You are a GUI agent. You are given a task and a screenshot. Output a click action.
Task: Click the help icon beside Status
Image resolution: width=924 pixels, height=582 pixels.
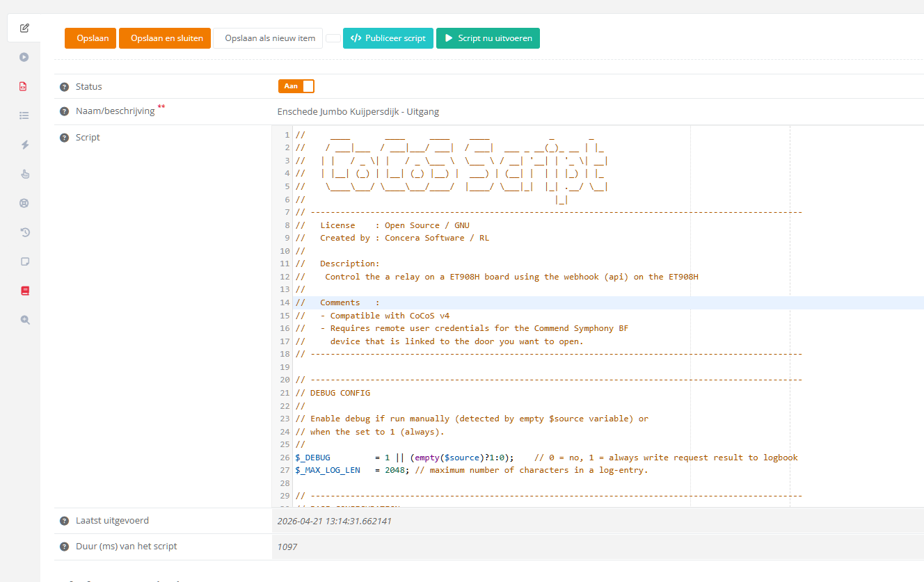tap(64, 87)
